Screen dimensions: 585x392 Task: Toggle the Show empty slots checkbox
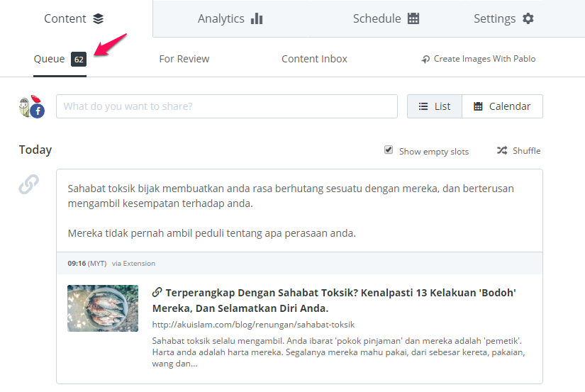pyautogui.click(x=389, y=150)
